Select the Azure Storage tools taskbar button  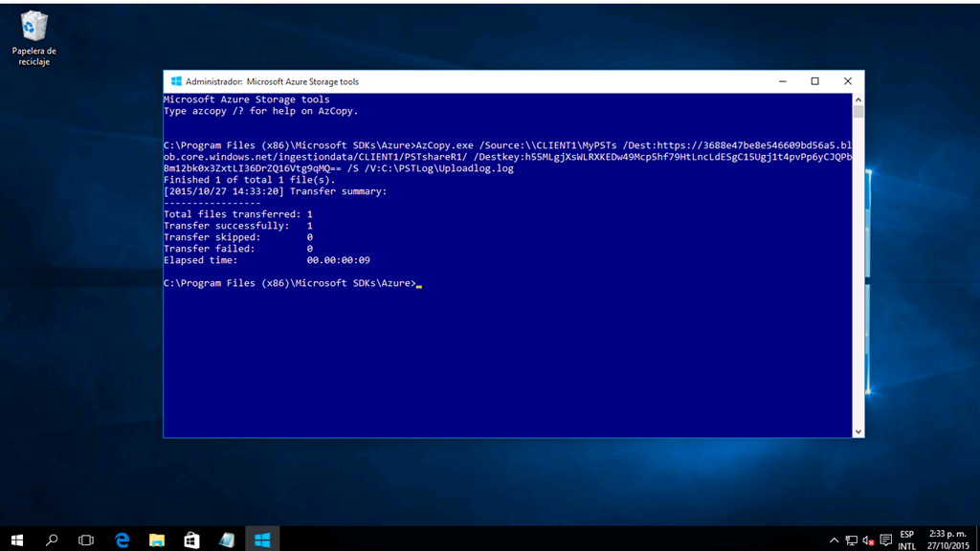tap(261, 540)
